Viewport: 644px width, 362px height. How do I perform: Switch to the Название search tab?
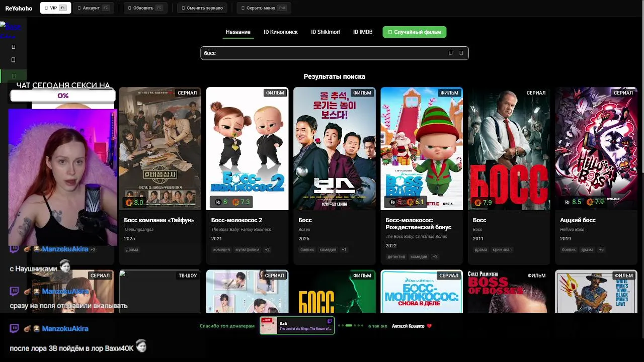tap(238, 32)
